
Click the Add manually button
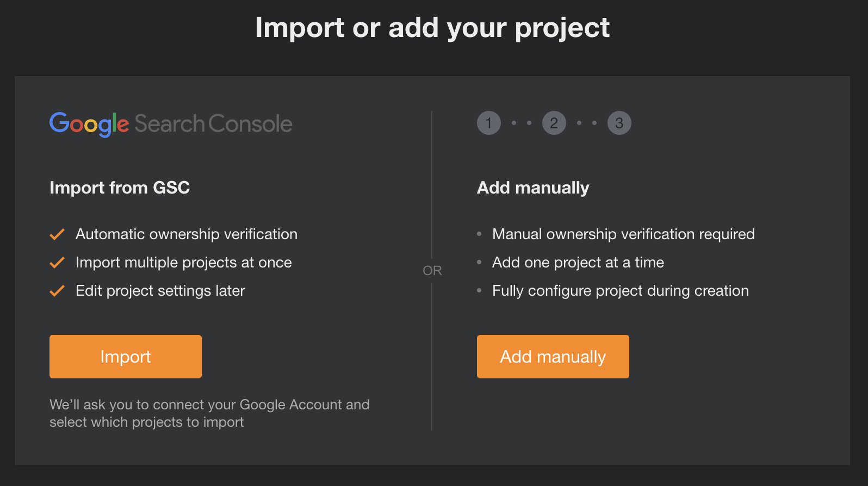[553, 357]
